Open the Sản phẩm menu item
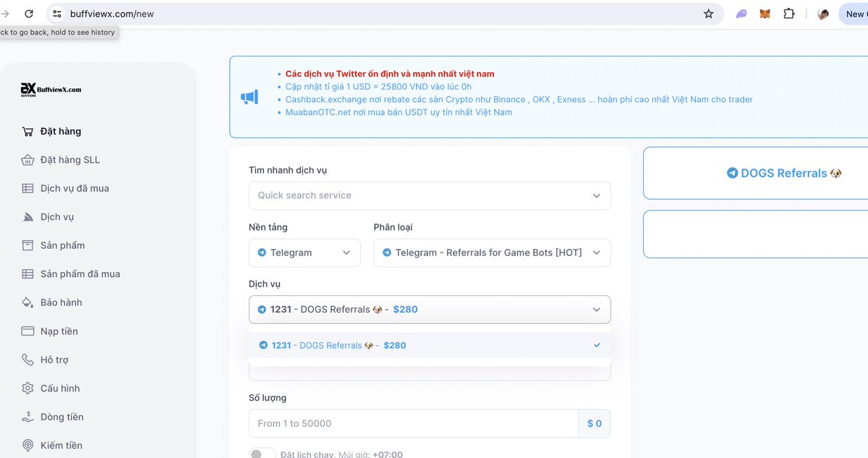 point(63,245)
